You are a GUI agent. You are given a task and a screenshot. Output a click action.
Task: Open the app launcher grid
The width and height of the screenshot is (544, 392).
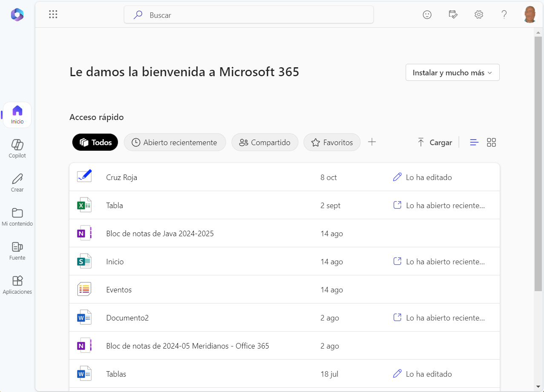pos(53,14)
